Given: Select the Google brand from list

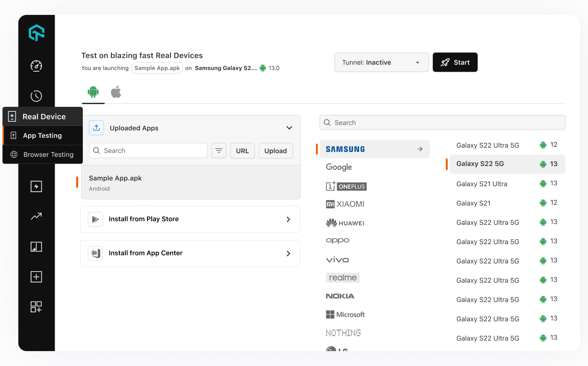Looking at the screenshot, I should pos(339,167).
